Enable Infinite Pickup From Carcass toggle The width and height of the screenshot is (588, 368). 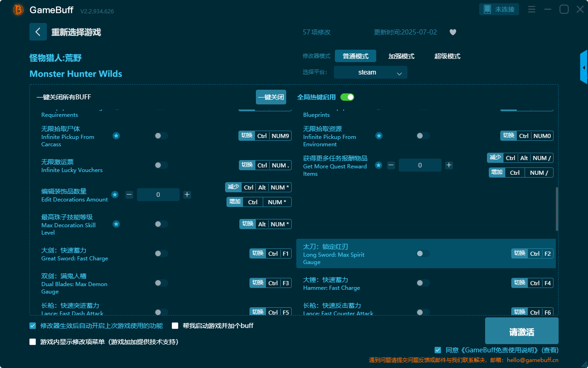coord(161,136)
